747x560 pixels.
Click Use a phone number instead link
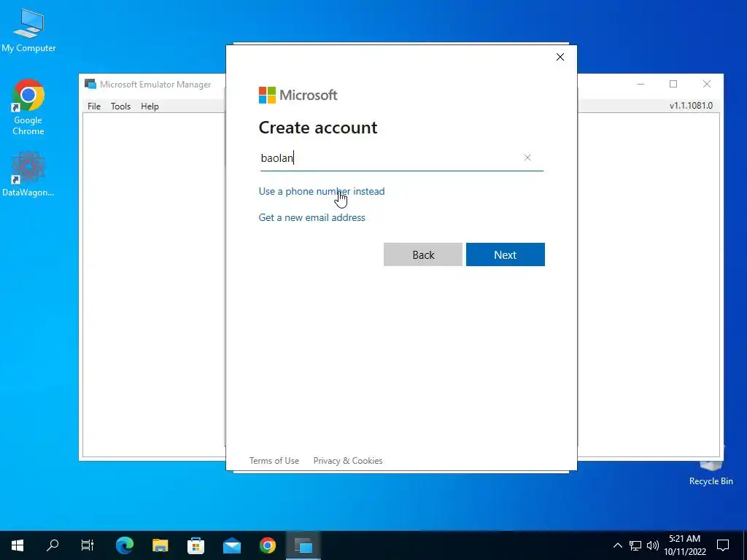click(322, 192)
